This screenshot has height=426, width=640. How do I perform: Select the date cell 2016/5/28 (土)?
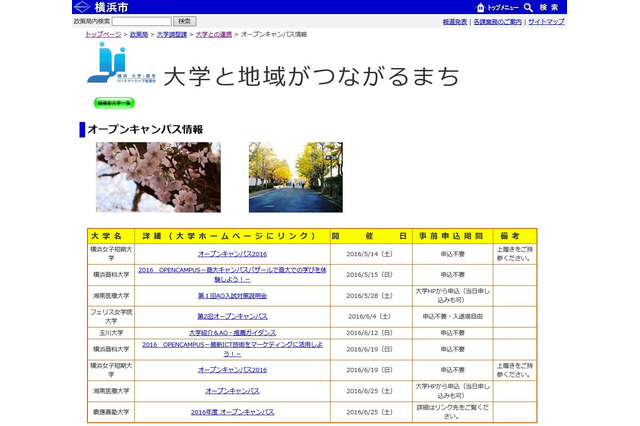tap(369, 295)
